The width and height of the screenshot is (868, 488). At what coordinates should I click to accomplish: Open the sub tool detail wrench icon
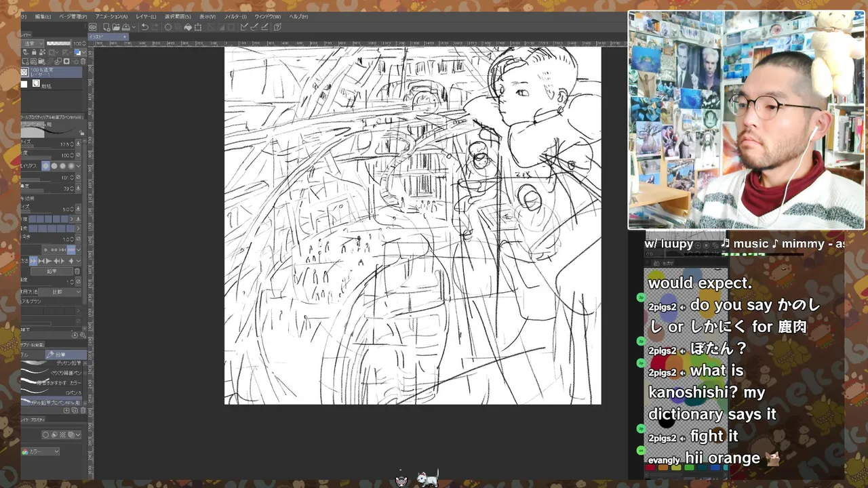coord(82,335)
